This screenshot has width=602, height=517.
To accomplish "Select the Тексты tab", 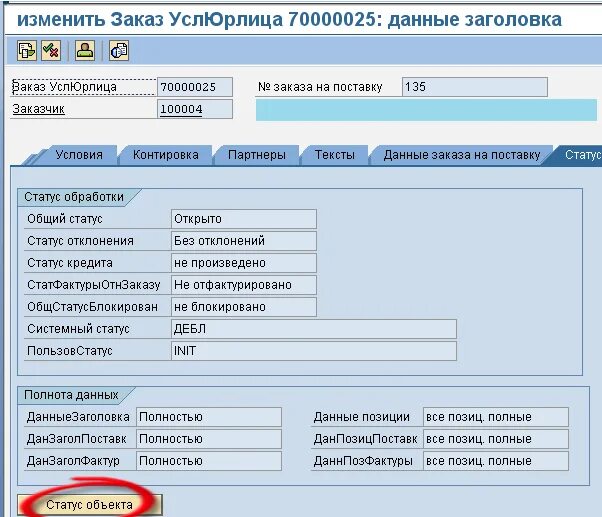I will coord(334,155).
